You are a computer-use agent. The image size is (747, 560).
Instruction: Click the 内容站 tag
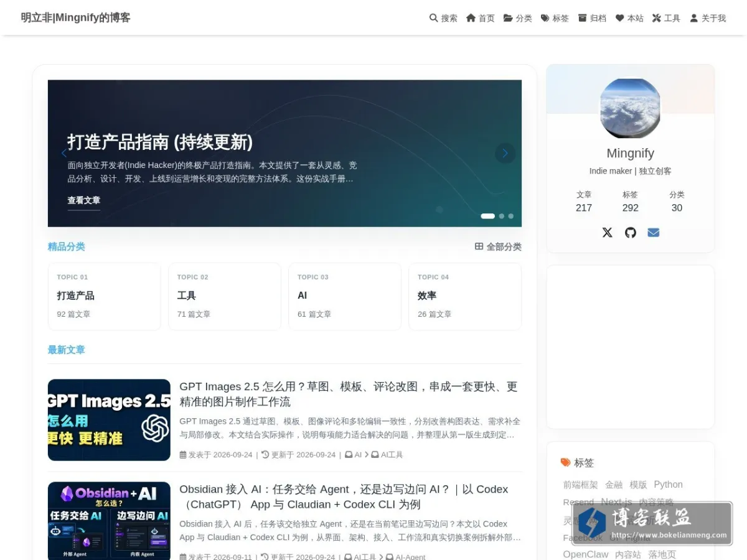pyautogui.click(x=628, y=554)
